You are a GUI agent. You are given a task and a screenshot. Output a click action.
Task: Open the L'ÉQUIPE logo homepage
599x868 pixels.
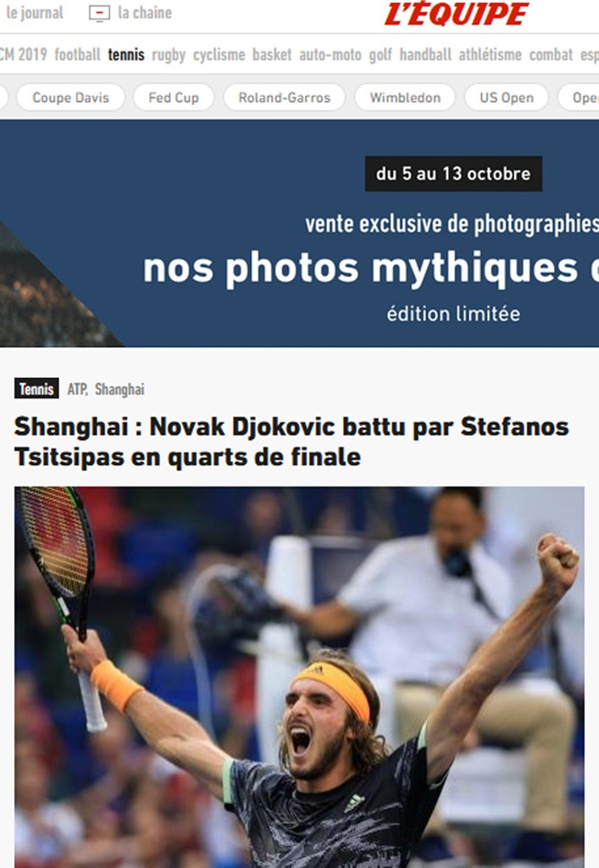pyautogui.click(x=457, y=14)
